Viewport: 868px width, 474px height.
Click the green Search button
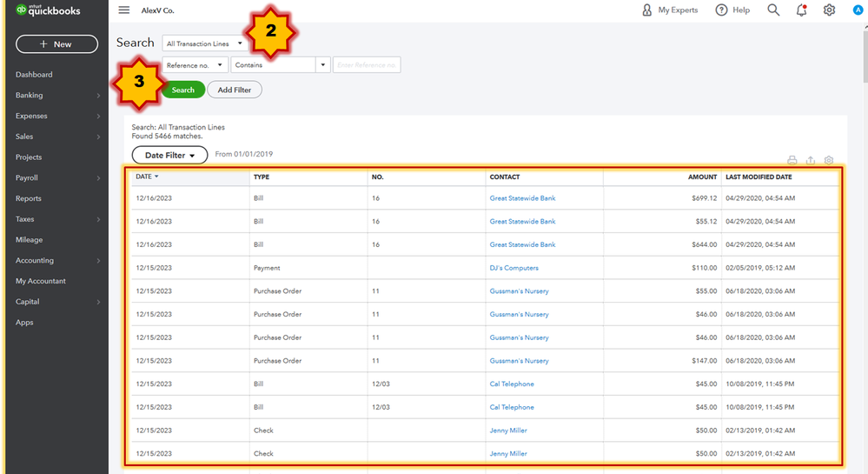point(183,90)
